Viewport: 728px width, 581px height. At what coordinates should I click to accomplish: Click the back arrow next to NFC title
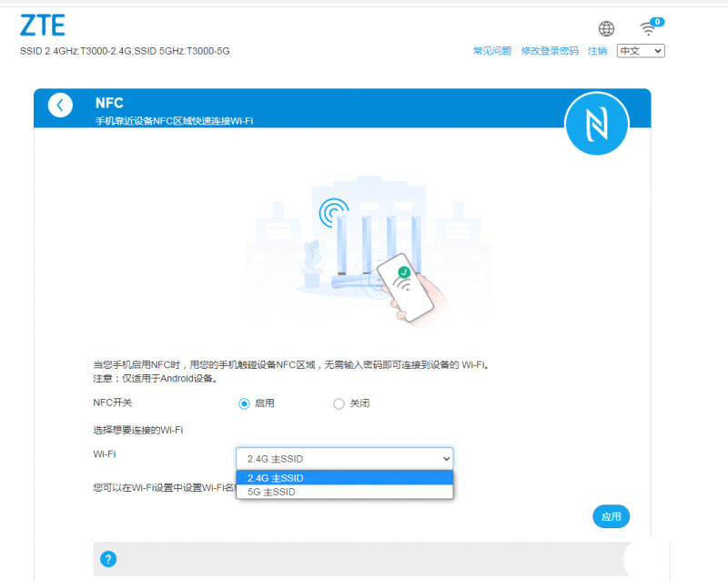click(60, 106)
